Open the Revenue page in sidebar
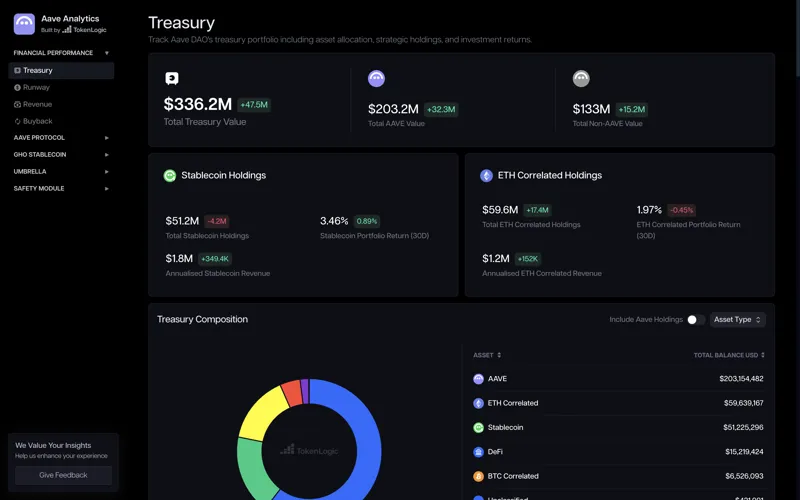 (61, 104)
